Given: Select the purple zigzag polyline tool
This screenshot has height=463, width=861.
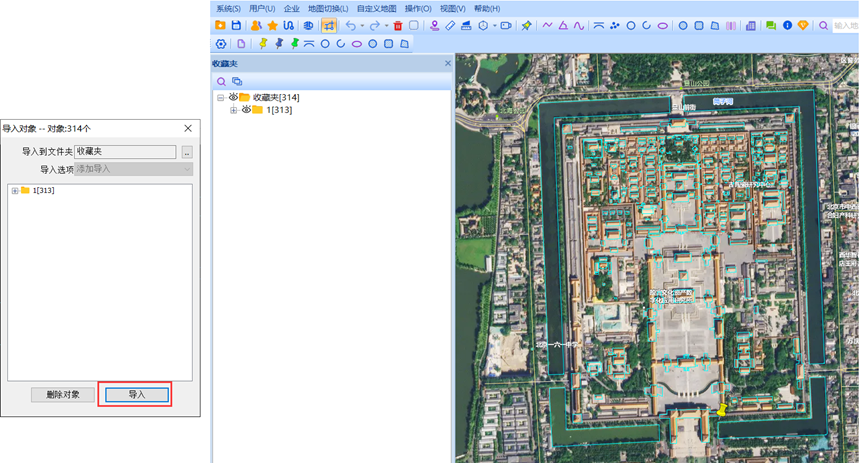Looking at the screenshot, I should click(547, 25).
